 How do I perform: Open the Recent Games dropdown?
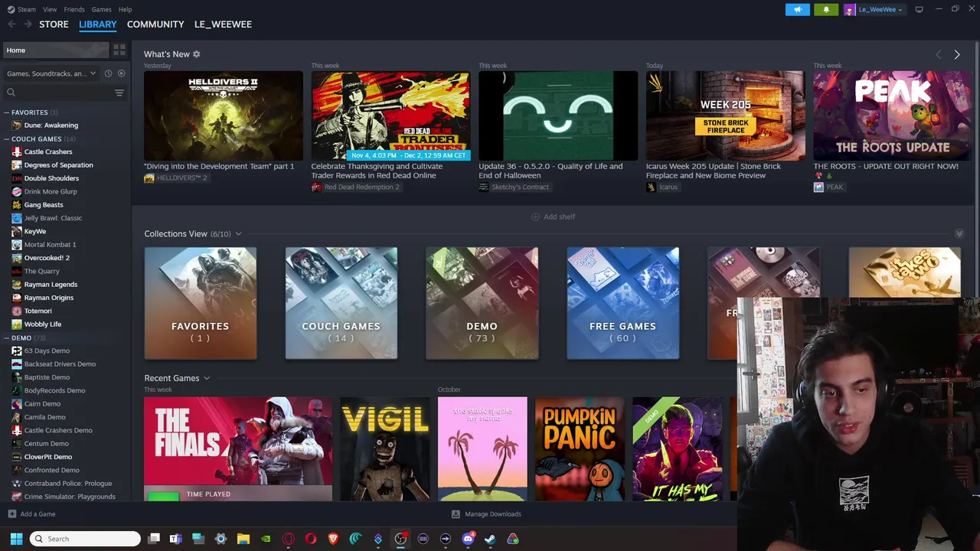(x=207, y=378)
